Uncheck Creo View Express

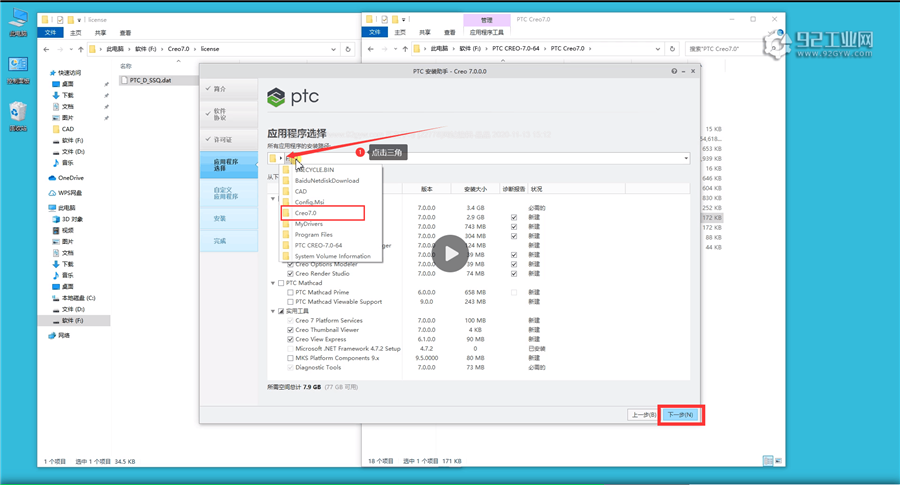(x=290, y=339)
